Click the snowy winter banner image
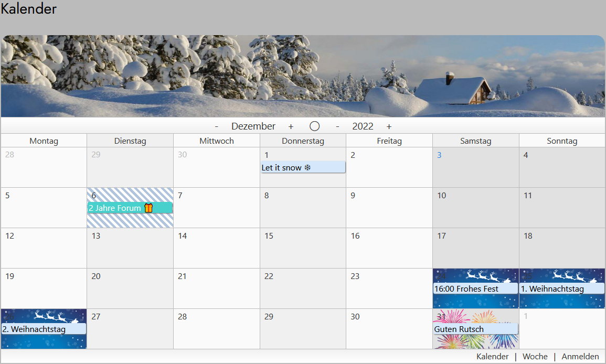 303,76
